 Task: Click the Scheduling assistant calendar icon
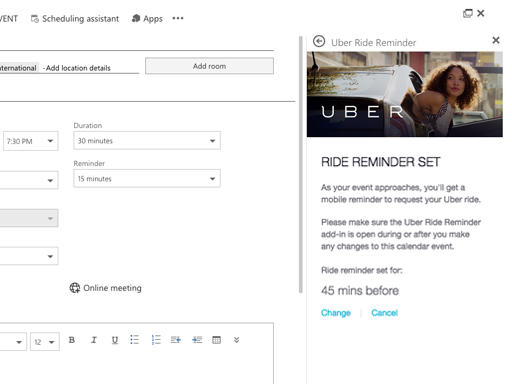point(35,19)
